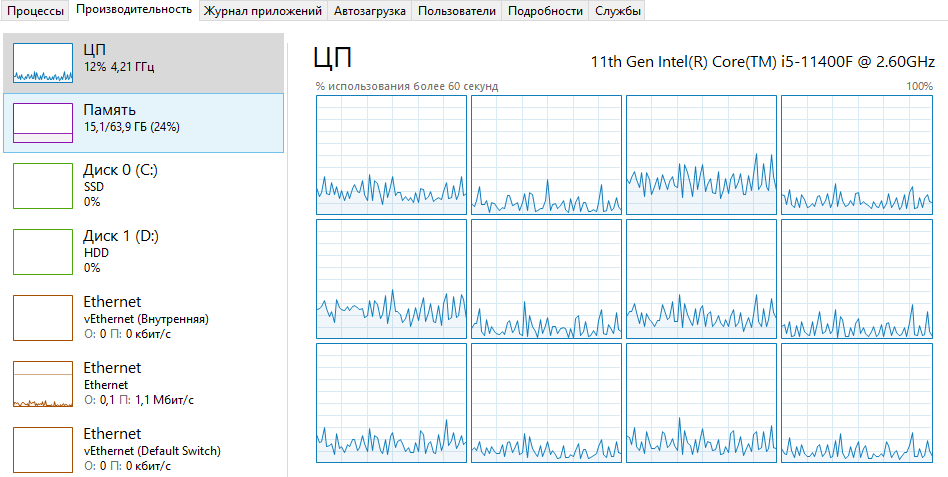Click the Память mini graph thumbnail
Image resolution: width=948 pixels, height=477 pixels.
point(43,123)
